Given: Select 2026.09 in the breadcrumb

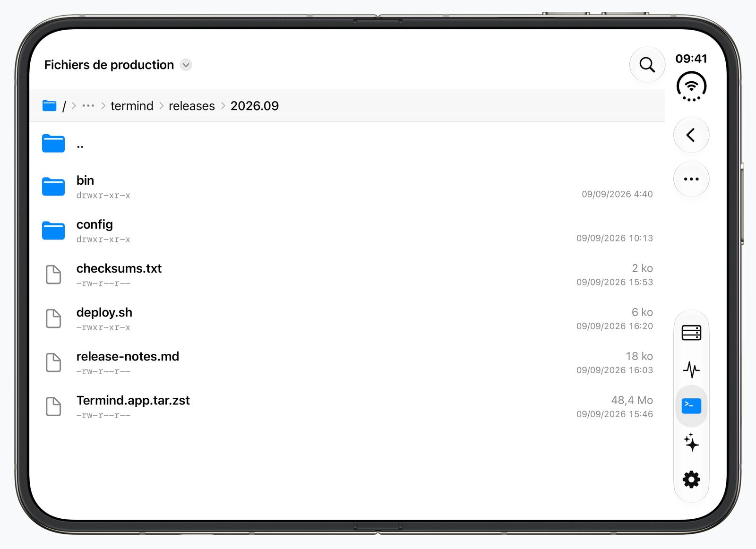Looking at the screenshot, I should pyautogui.click(x=255, y=106).
